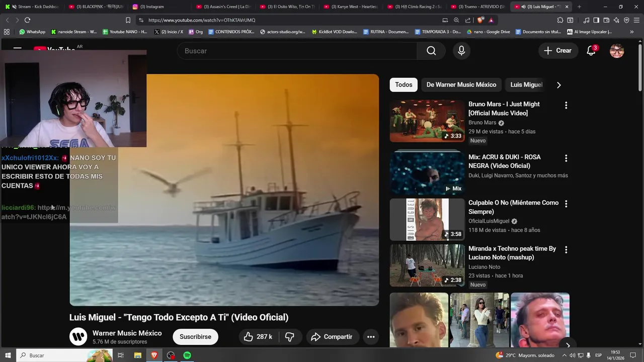The width and height of the screenshot is (644, 362).
Task: Open the account avatar menu
Action: (617, 51)
